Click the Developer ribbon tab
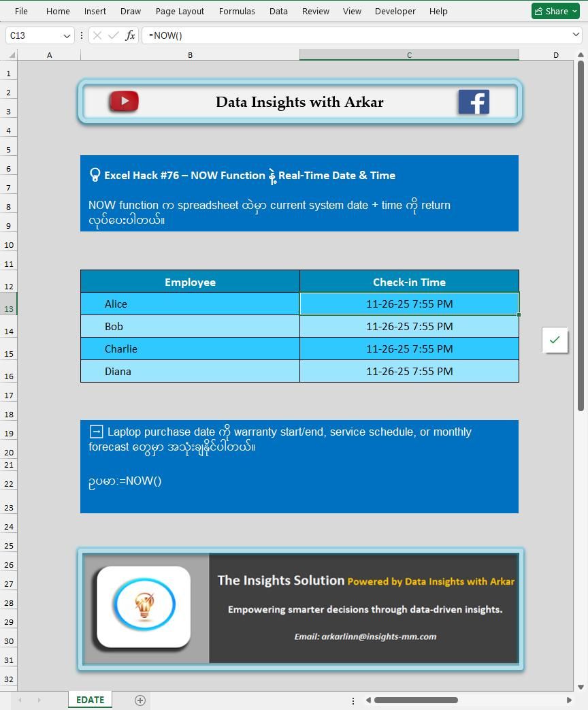The width and height of the screenshot is (588, 710). point(395,11)
